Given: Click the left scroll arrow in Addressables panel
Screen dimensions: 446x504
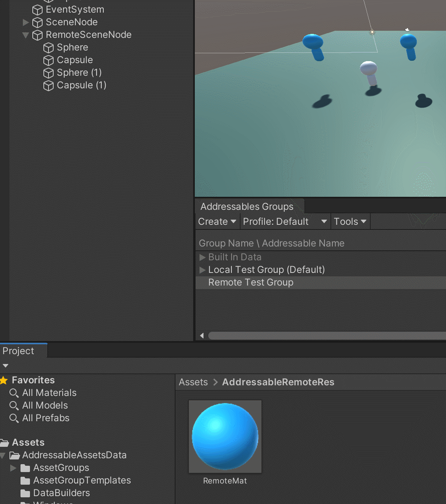Looking at the screenshot, I should coord(202,336).
